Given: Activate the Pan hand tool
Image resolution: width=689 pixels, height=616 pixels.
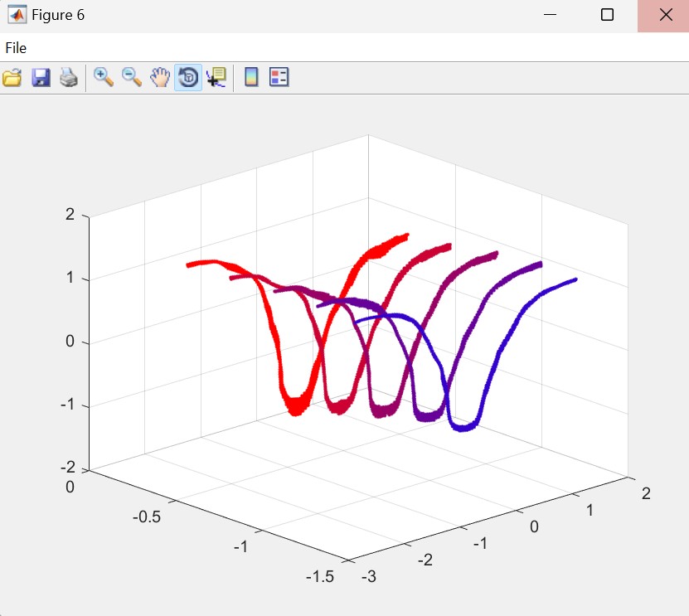Looking at the screenshot, I should coord(159,78).
